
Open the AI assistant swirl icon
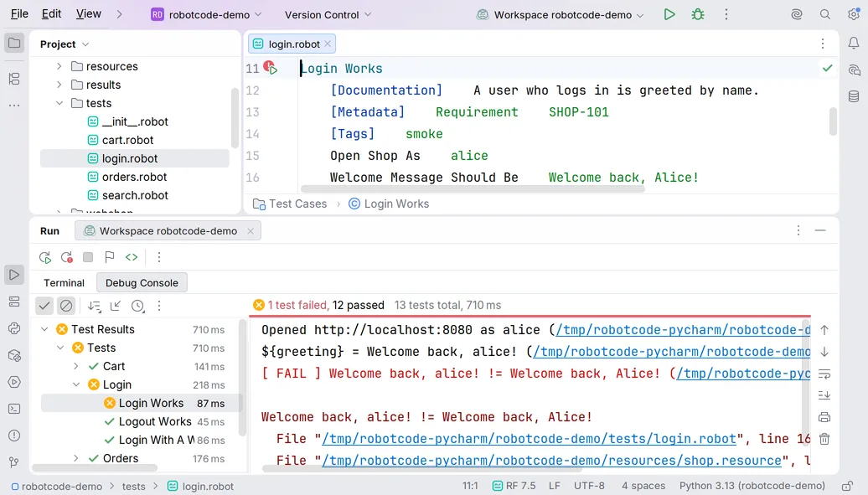797,14
